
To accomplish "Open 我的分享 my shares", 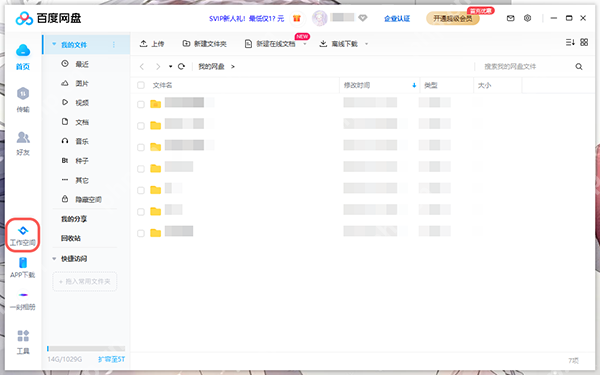I will click(x=74, y=219).
